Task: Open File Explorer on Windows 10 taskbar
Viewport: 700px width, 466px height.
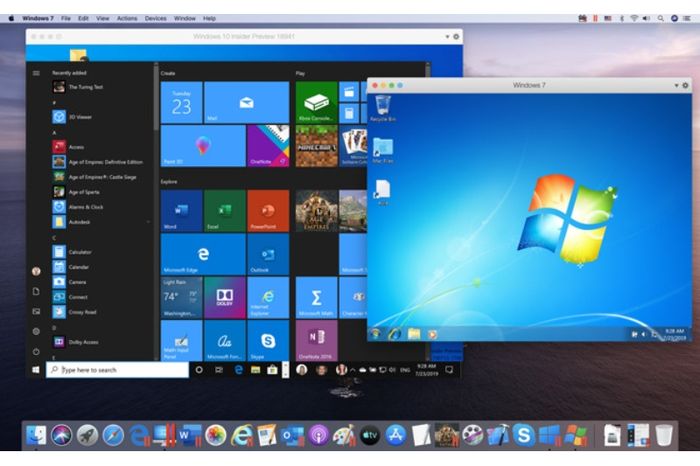Action: [x=255, y=370]
